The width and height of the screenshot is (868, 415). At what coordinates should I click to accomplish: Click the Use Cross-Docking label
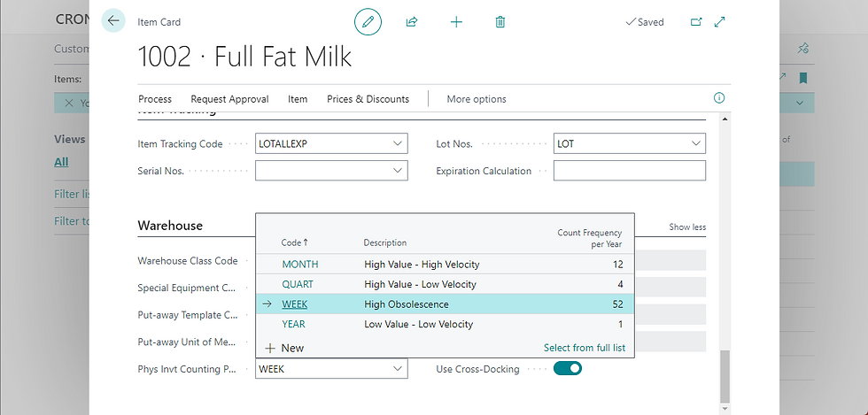(x=477, y=369)
